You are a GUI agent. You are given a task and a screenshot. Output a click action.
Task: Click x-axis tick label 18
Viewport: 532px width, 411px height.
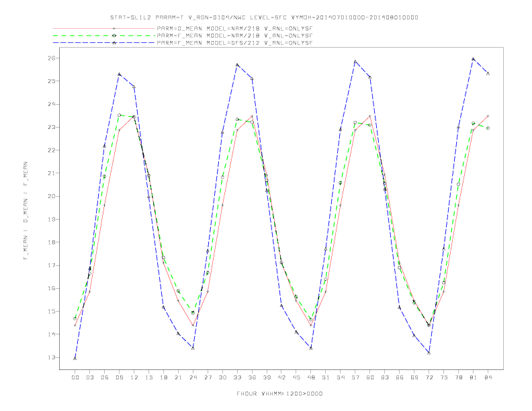click(163, 377)
